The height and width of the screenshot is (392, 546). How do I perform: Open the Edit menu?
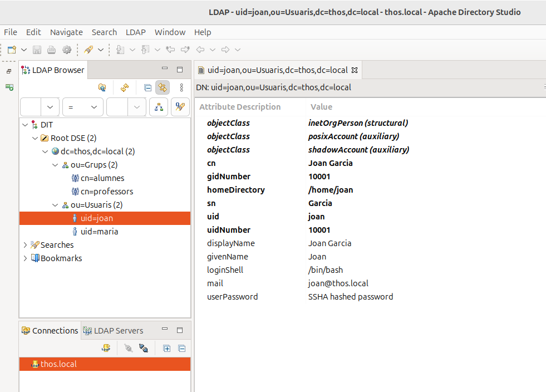pyautogui.click(x=33, y=32)
